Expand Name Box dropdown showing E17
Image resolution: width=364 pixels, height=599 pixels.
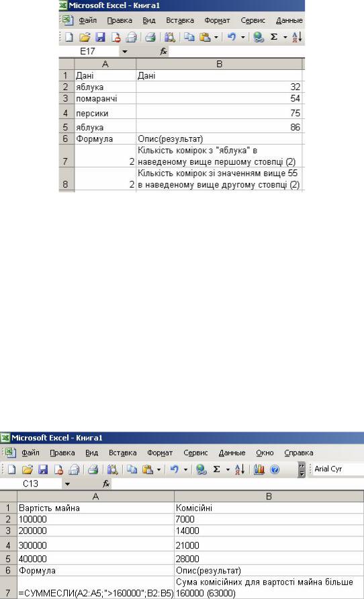pyautogui.click(x=125, y=51)
